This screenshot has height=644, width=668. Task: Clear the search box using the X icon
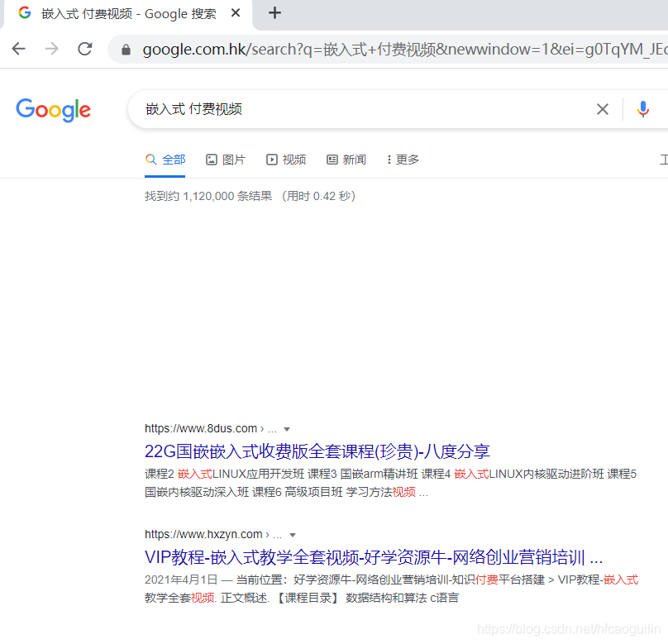point(602,109)
